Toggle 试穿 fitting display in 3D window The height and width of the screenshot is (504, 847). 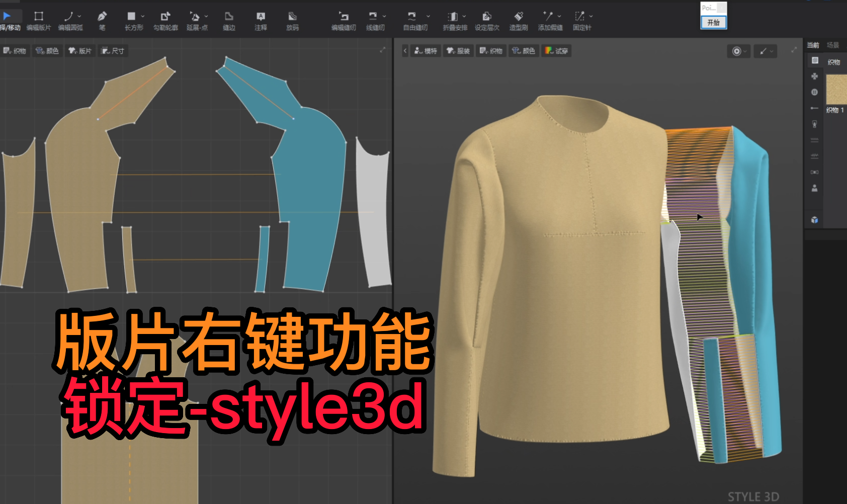pyautogui.click(x=556, y=51)
